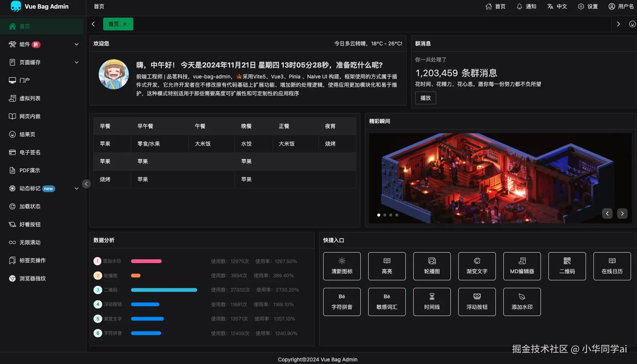Screen dimensions: 637x364
Task: Select the last carousel dot indicator
Action: (x=397, y=215)
